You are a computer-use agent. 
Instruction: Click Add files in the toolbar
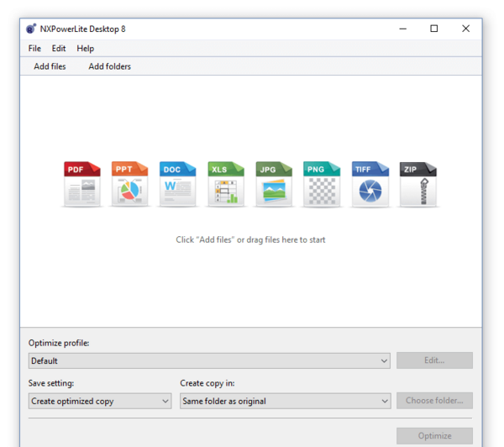tap(50, 66)
